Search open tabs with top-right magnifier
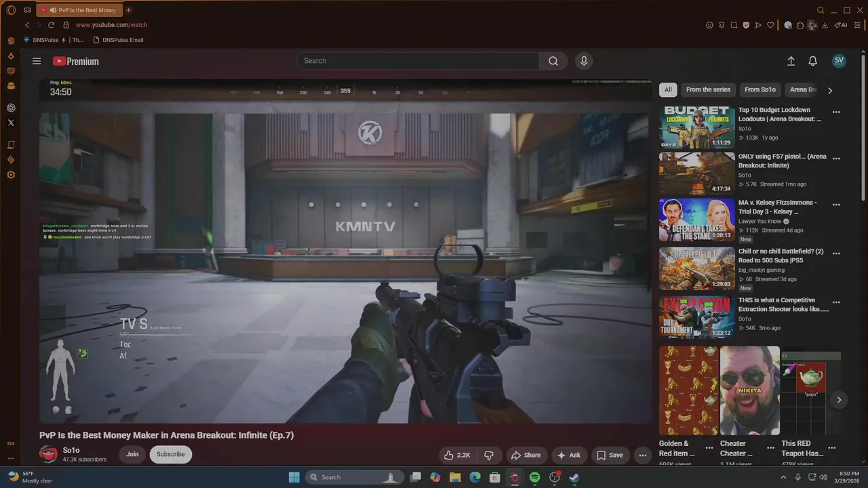Viewport: 868px width, 488px height. pyautogui.click(x=821, y=10)
